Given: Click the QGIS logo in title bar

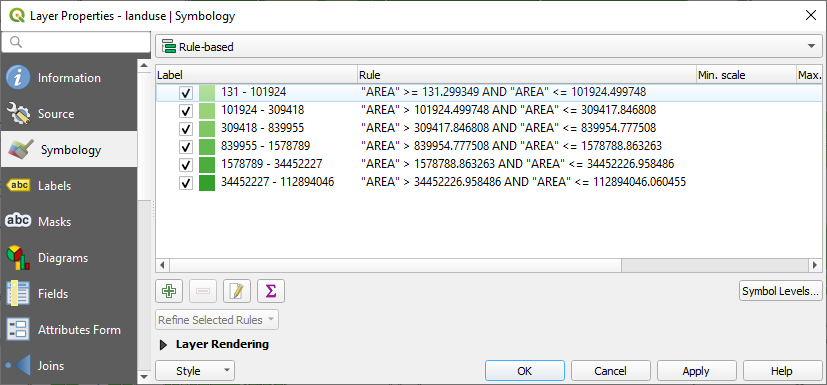Looking at the screenshot, I should 16,15.
